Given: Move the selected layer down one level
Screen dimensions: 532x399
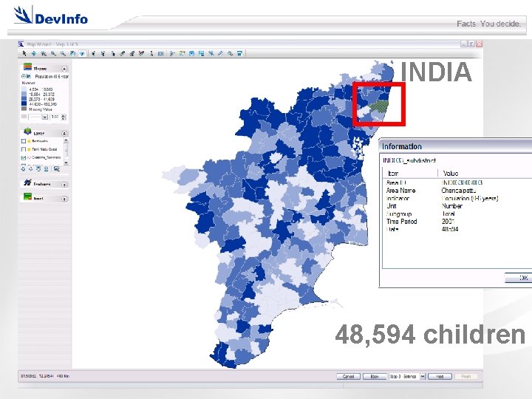Looking at the screenshot, I should click(x=31, y=168).
